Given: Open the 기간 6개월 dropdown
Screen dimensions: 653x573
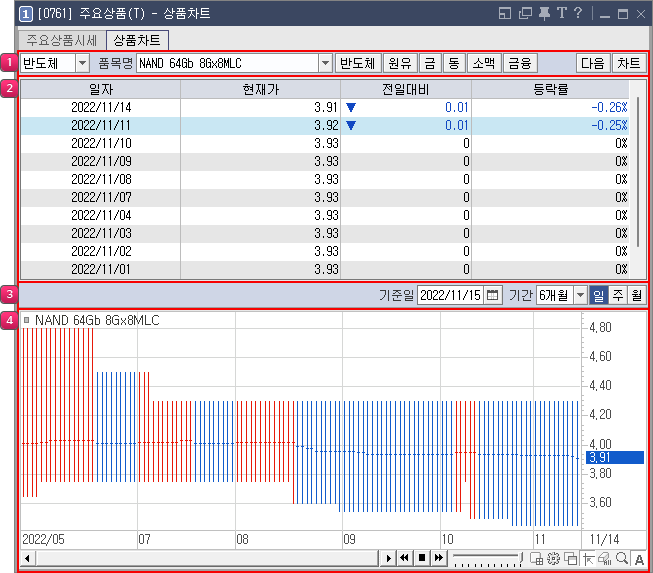Looking at the screenshot, I should point(580,295).
